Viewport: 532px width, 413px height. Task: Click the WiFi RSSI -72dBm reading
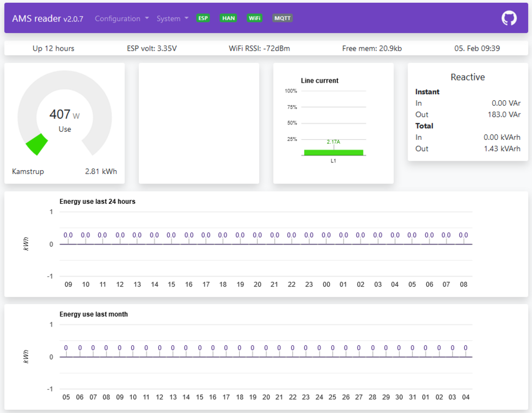(x=259, y=48)
